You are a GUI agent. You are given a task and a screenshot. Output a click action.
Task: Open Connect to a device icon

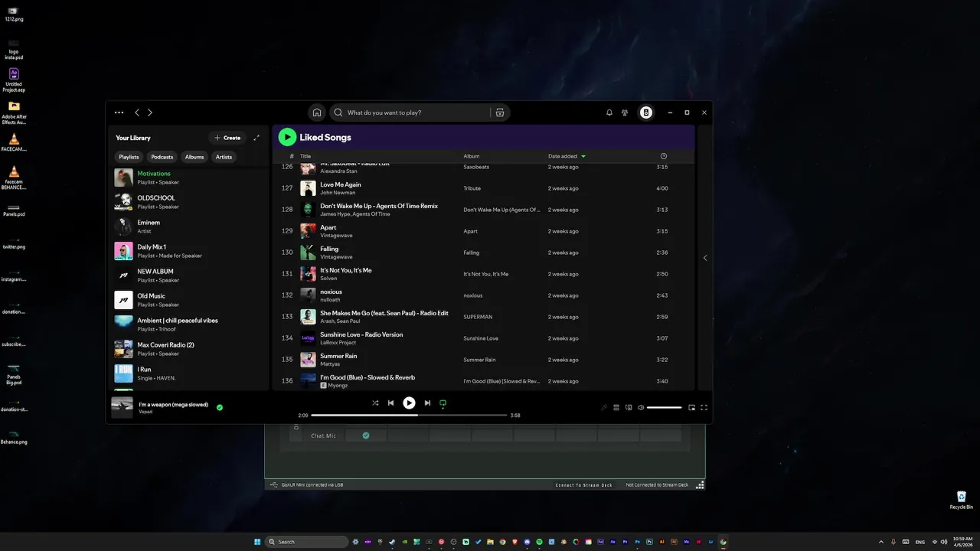click(629, 408)
